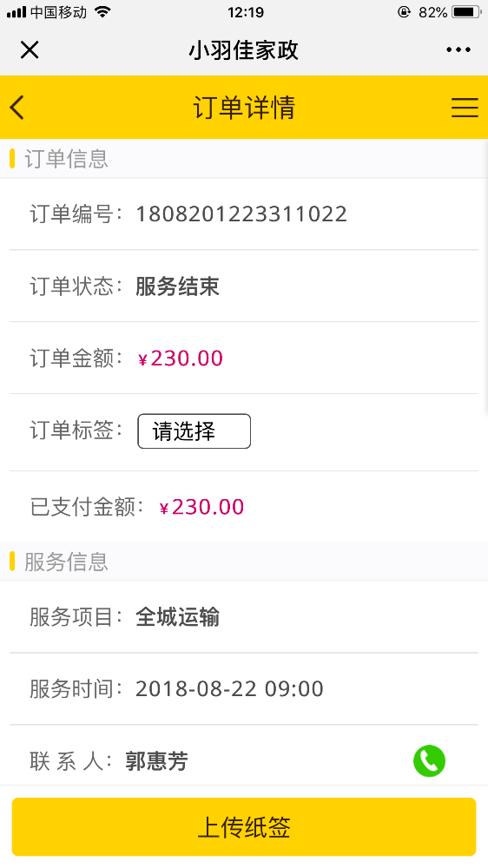
Task: Open the 请选择 order tag dropdown
Action: tap(194, 431)
